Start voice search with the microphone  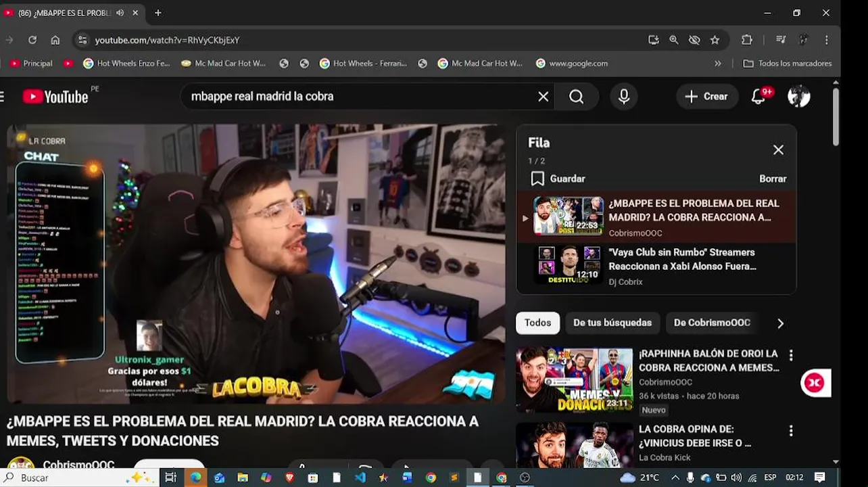pyautogui.click(x=624, y=97)
